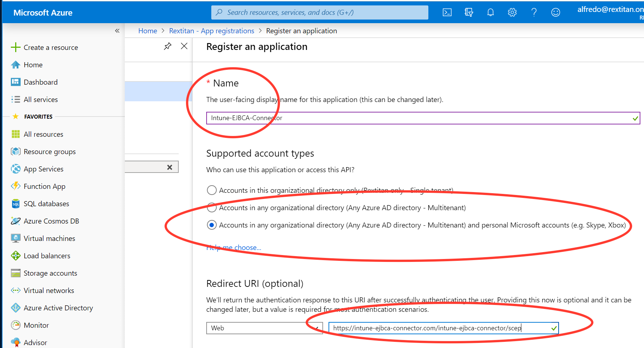Click the application Name text field

pyautogui.click(x=420, y=118)
